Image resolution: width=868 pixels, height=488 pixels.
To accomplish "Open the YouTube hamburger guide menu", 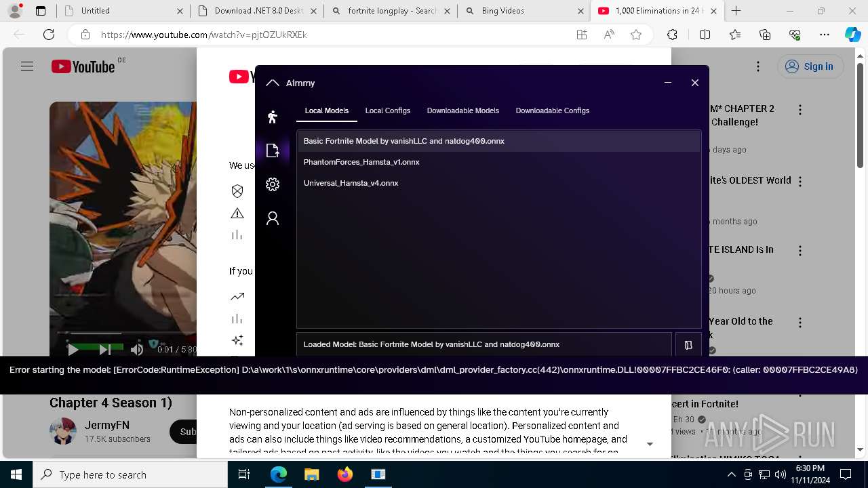I will (x=27, y=66).
